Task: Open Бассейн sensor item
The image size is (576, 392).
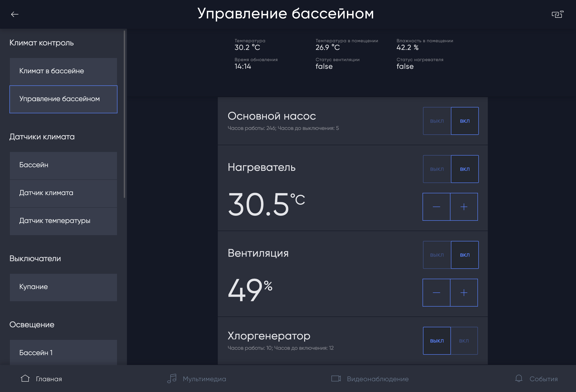Action: [x=63, y=165]
